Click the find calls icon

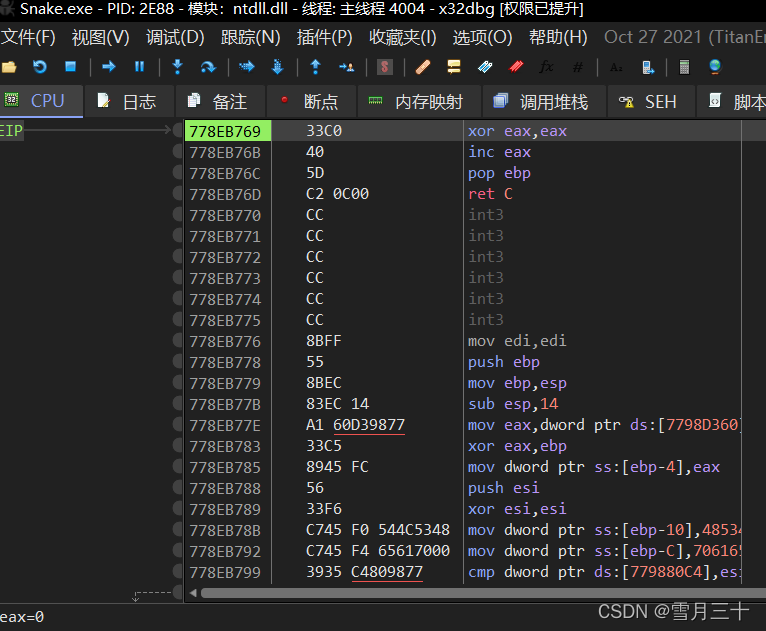[647, 67]
